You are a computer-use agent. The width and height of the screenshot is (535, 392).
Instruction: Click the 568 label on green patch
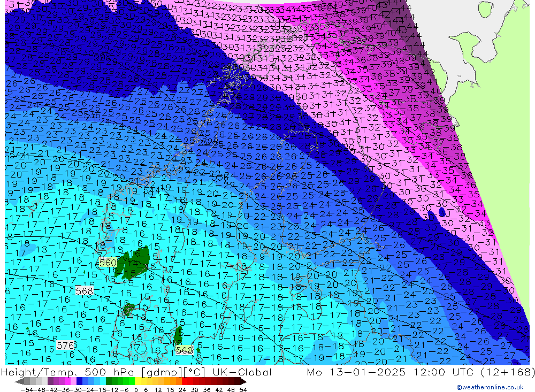(x=184, y=350)
